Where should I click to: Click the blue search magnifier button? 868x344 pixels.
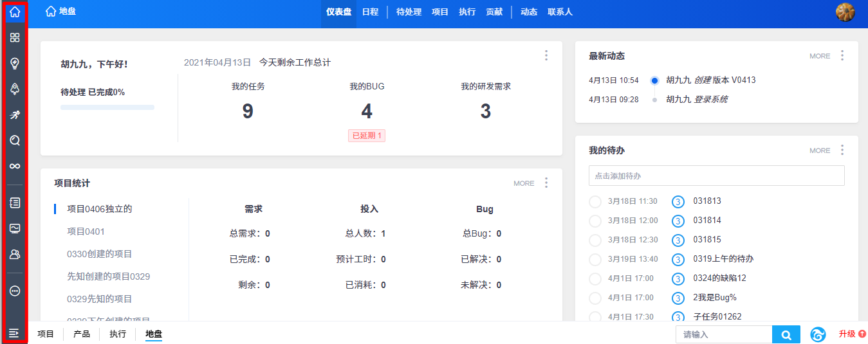[x=786, y=334]
